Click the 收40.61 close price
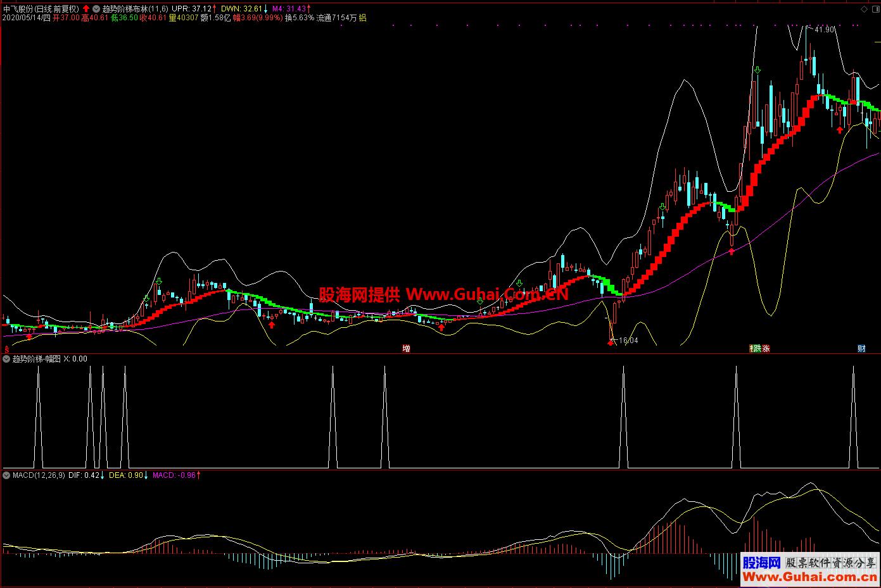This screenshot has width=881, height=588. pos(153,18)
